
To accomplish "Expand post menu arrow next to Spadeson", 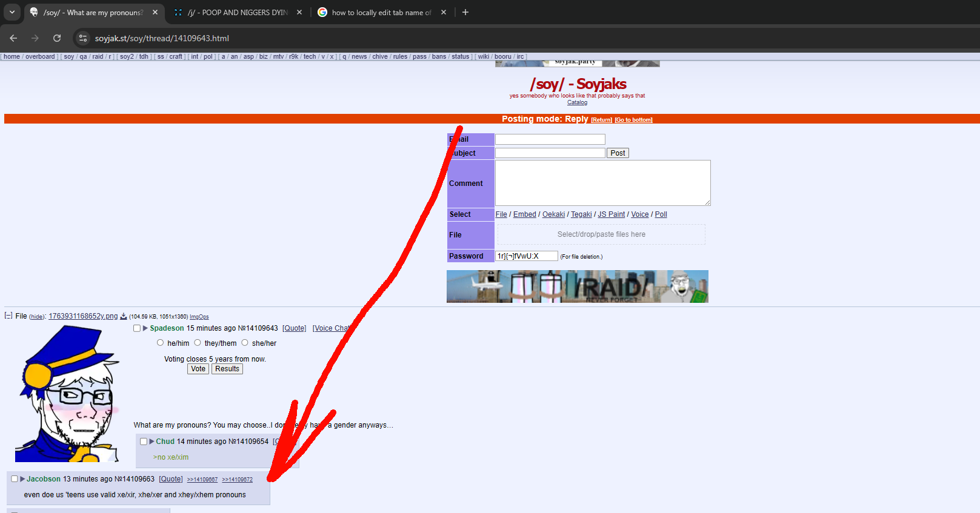I will [145, 328].
